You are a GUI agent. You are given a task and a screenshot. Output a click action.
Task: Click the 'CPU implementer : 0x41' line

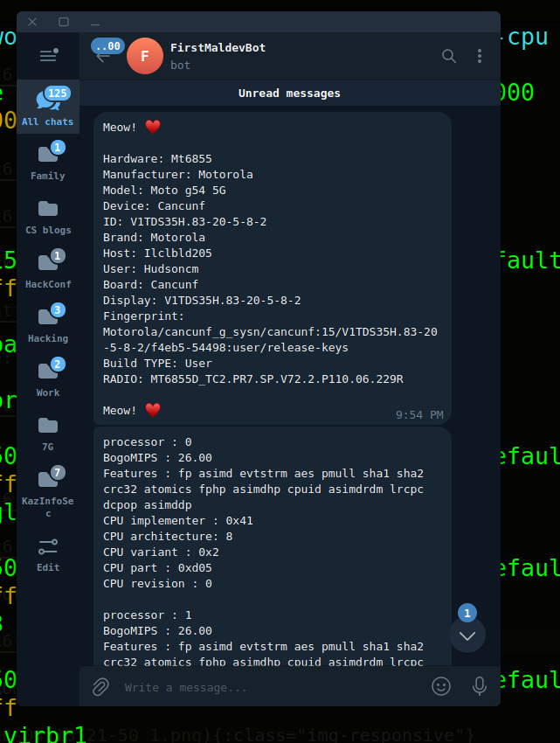coord(178,521)
